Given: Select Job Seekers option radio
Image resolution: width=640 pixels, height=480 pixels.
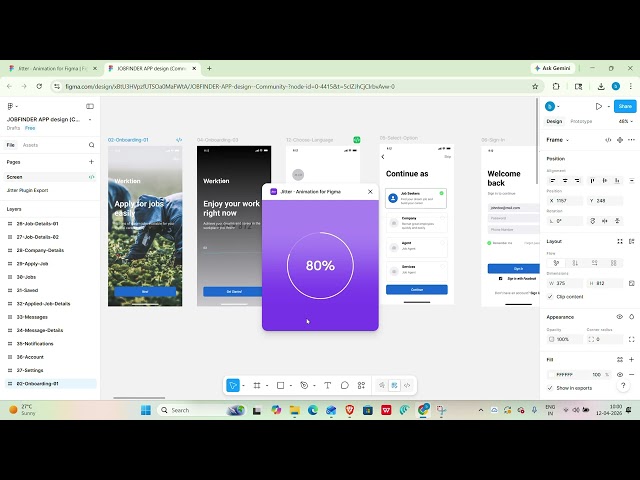Looking at the screenshot, I should tap(441, 193).
